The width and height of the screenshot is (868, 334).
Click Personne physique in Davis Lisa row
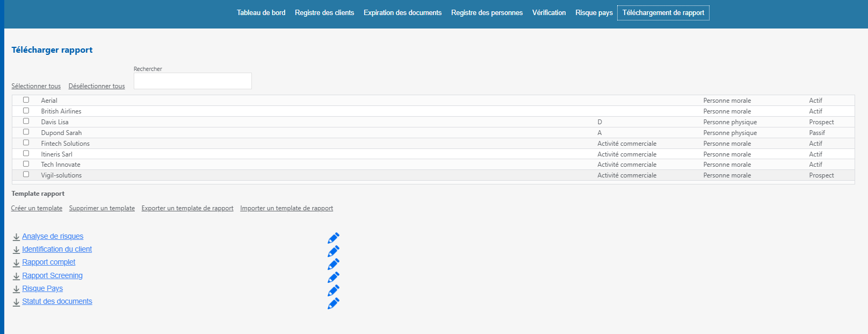click(x=730, y=122)
